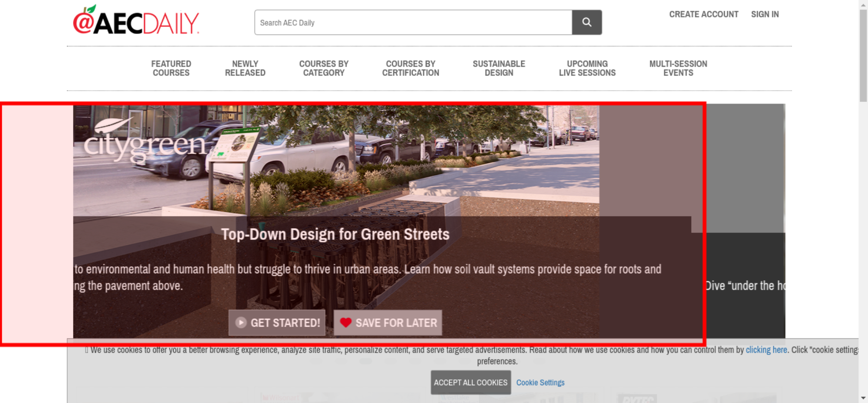Click the AEC Daily apple logo
The height and width of the screenshot is (403, 868).
click(136, 21)
